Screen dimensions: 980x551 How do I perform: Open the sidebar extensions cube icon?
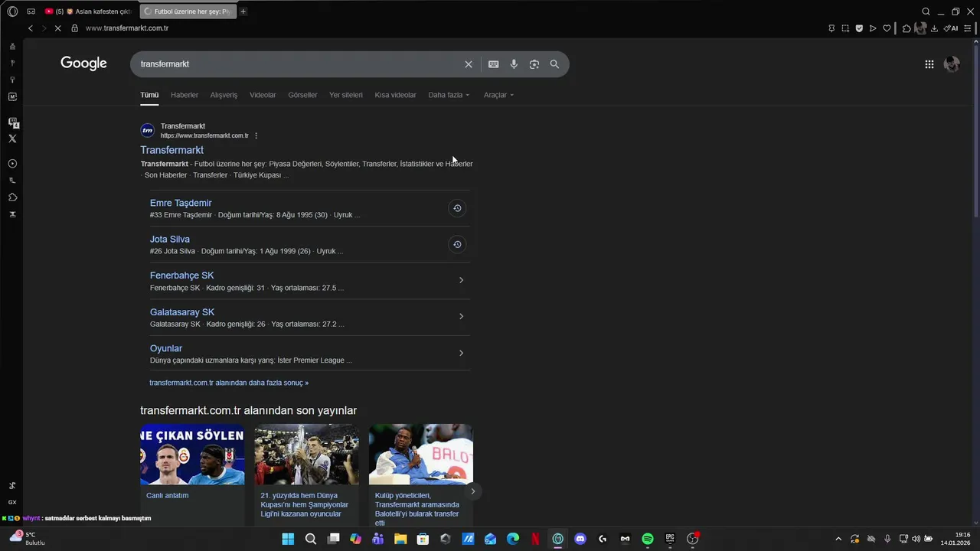coord(12,197)
